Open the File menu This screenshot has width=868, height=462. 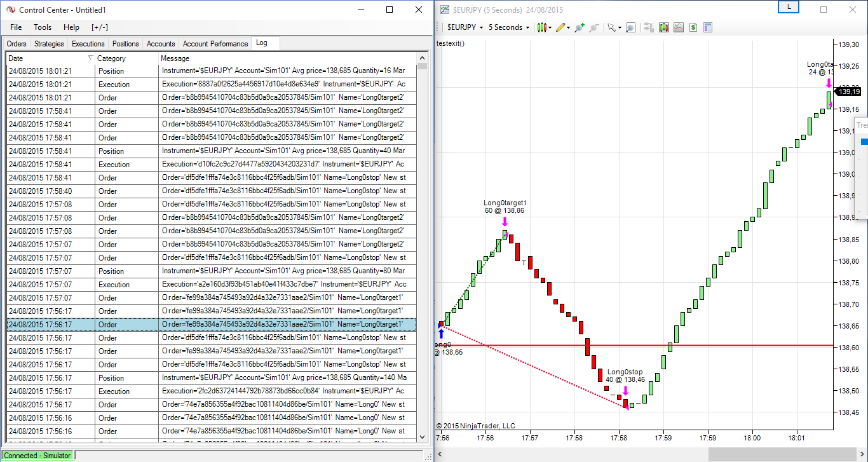(16, 27)
